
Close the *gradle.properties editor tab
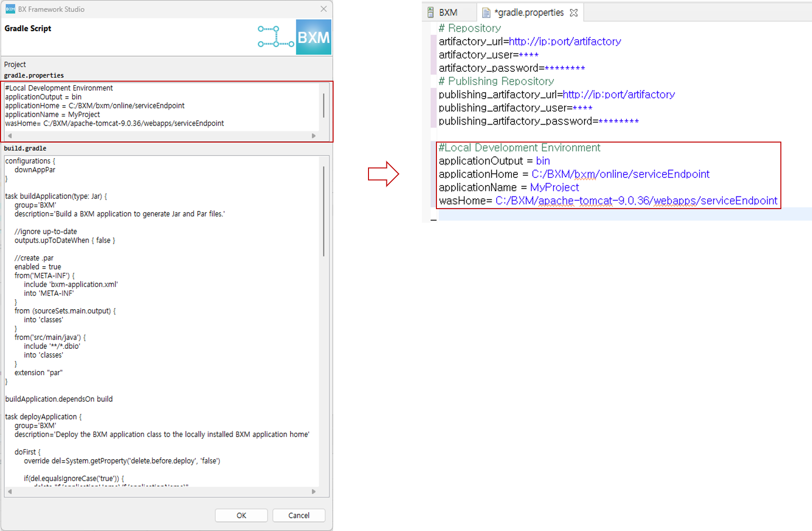click(x=574, y=13)
